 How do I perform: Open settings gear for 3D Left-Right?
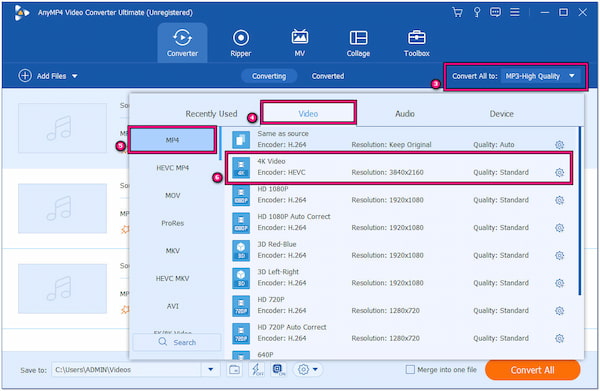tap(559, 283)
